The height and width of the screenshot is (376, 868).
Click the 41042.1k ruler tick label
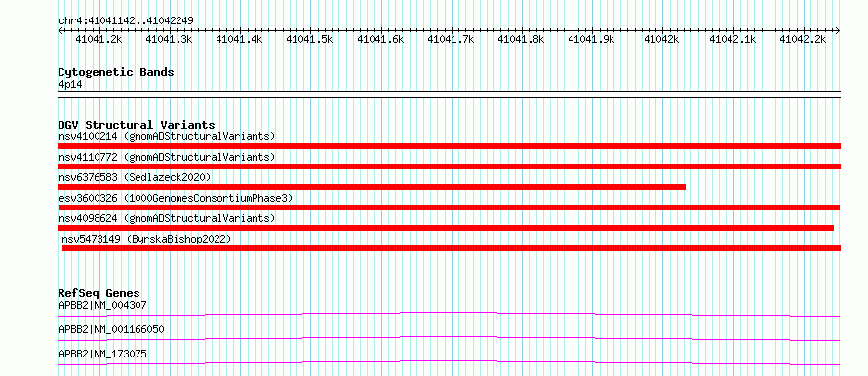pyautogui.click(x=732, y=39)
